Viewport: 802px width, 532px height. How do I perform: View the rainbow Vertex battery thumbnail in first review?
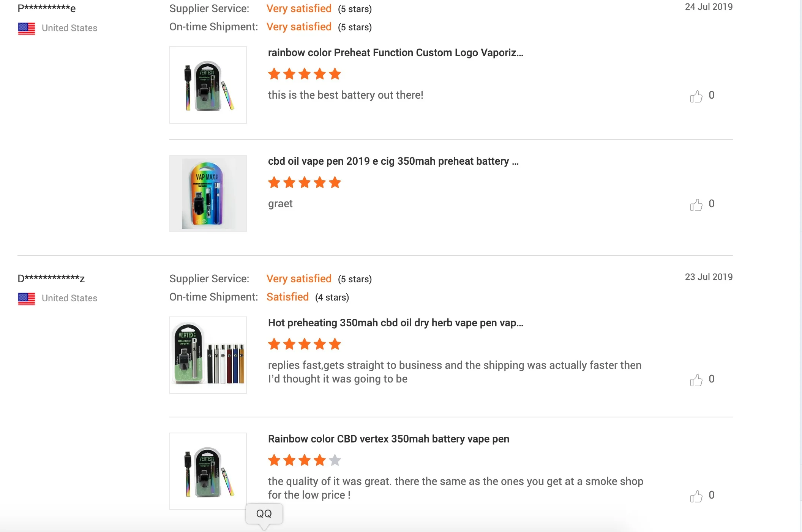pyautogui.click(x=208, y=85)
